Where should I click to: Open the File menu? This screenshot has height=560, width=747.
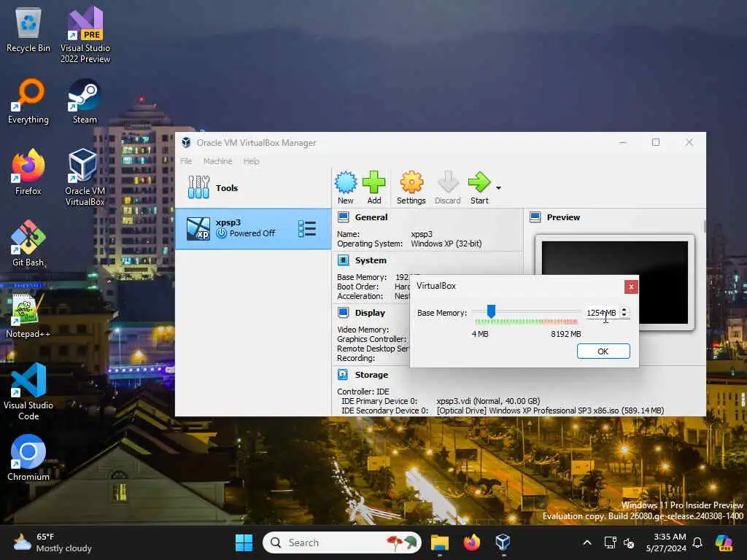pyautogui.click(x=186, y=161)
